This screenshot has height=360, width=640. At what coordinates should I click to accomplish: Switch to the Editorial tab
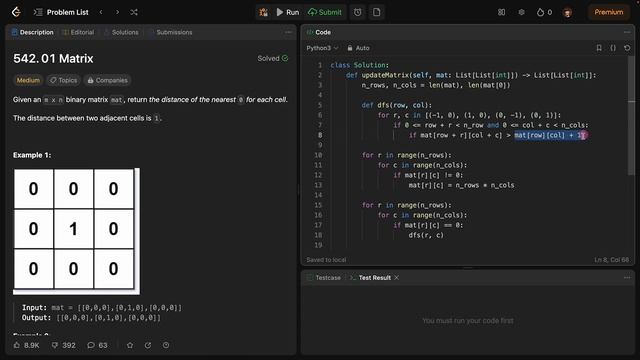pyautogui.click(x=78, y=32)
